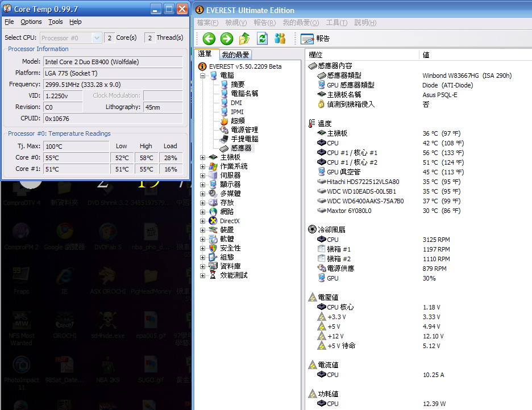Click the 報告 report toolbar button
The height and width of the screenshot is (410, 532).
[315, 39]
